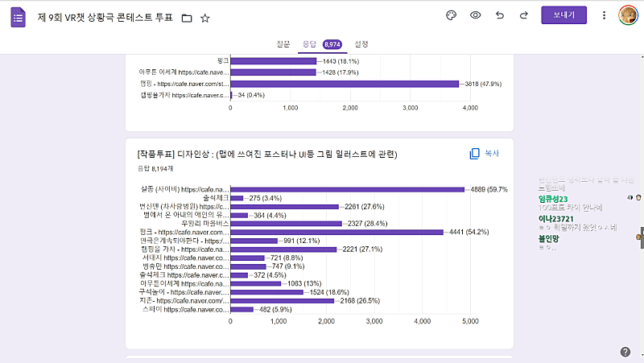Switch to the 질문 tab

[x=283, y=43]
